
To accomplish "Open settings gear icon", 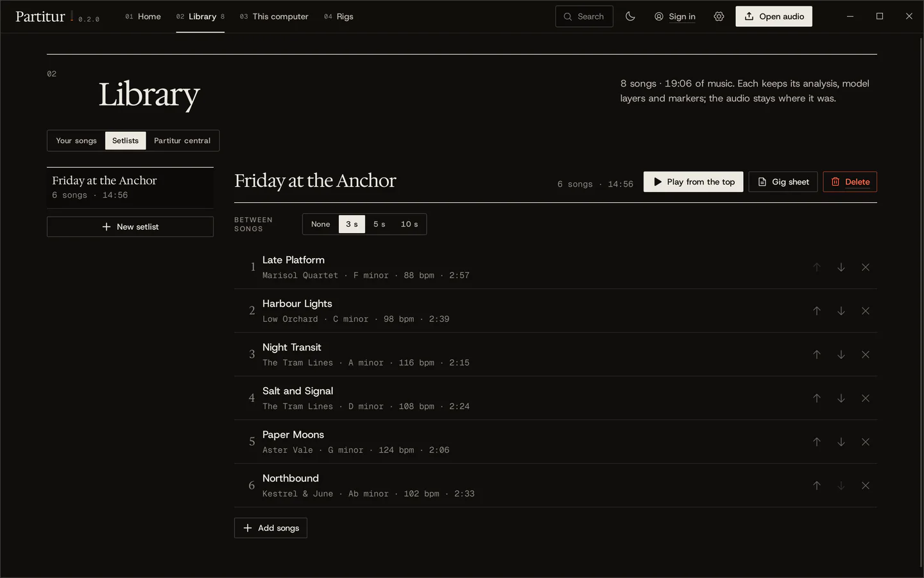I will click(x=719, y=17).
